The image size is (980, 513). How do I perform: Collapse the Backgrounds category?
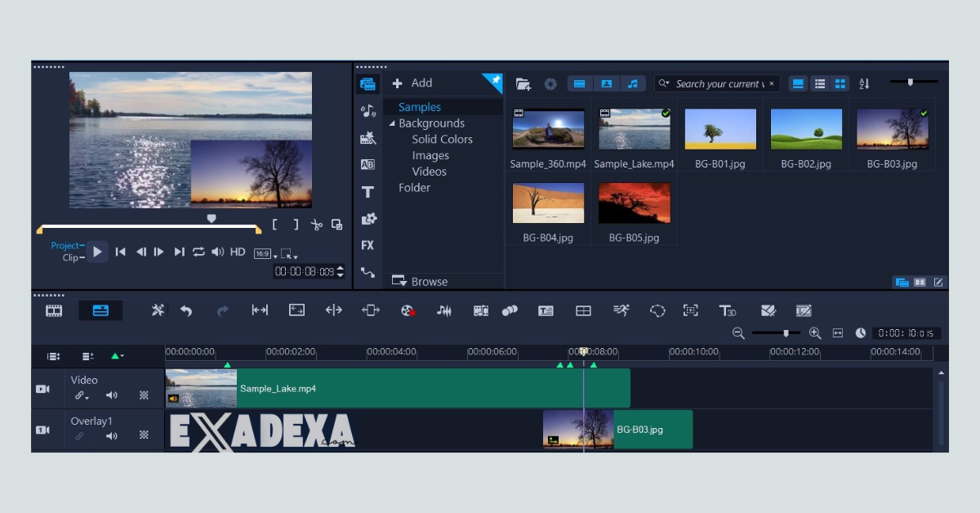tap(393, 123)
